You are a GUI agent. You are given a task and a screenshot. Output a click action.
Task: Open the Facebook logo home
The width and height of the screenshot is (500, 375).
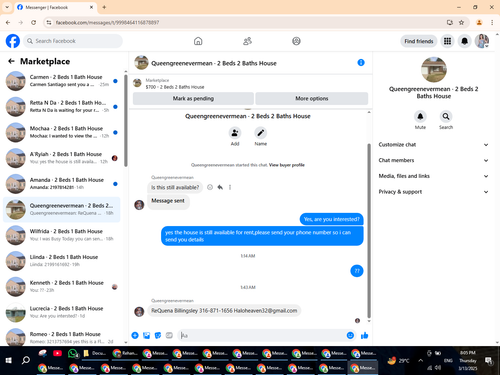point(13,41)
